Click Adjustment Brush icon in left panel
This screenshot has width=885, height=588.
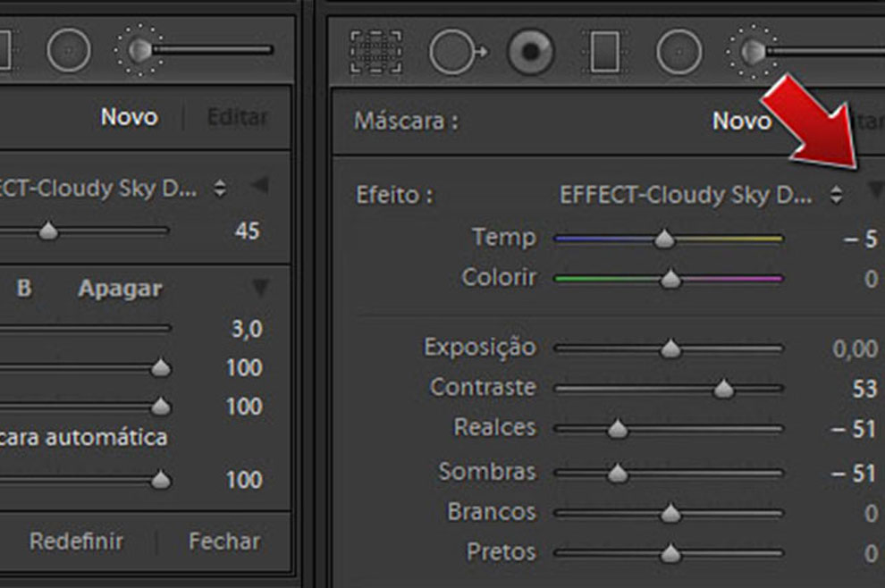pos(139,50)
